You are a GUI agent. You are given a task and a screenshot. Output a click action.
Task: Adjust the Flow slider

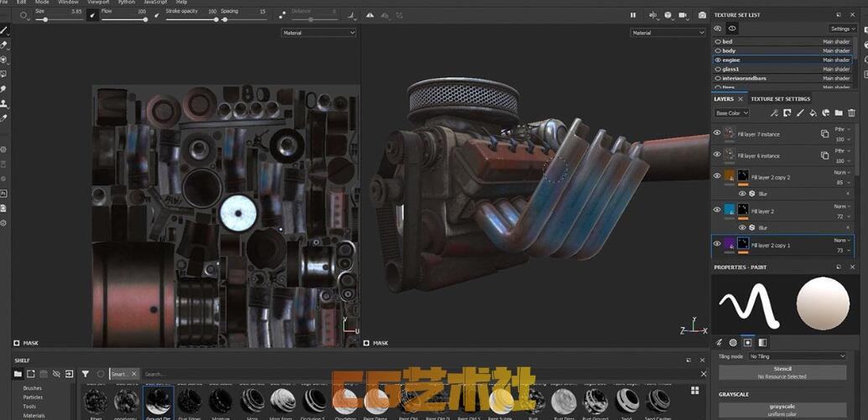pos(125,19)
